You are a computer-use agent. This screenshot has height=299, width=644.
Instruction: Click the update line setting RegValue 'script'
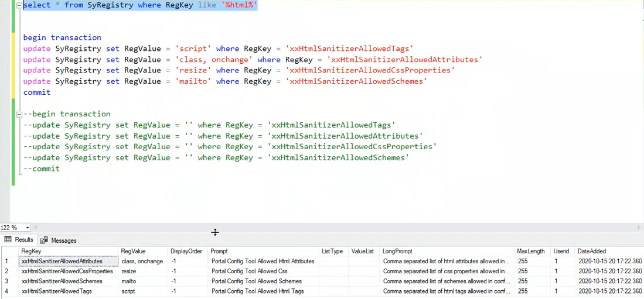pos(218,49)
